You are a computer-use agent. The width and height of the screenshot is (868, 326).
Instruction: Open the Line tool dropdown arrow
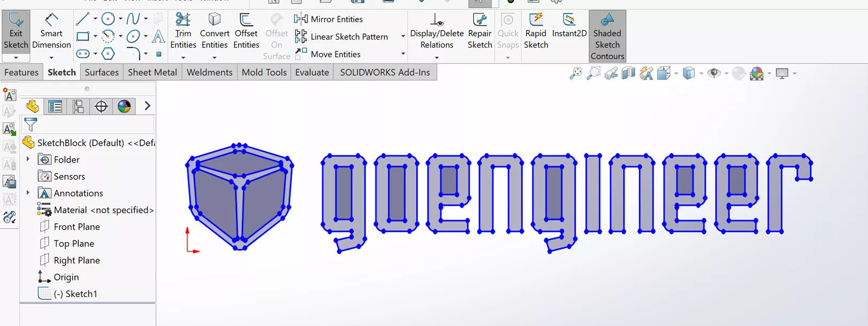[95, 19]
